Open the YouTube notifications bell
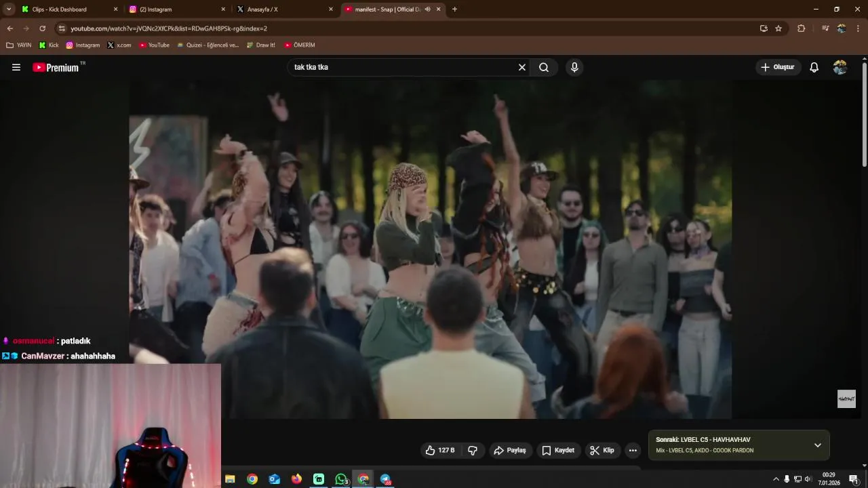Screen dimensions: 868x488 point(814,67)
